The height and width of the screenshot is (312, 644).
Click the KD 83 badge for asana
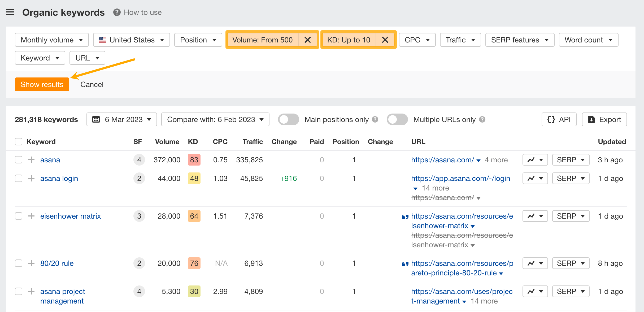(194, 160)
